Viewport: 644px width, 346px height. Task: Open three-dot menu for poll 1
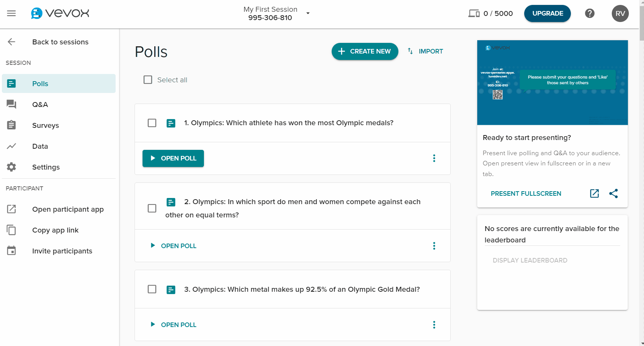coord(434,158)
